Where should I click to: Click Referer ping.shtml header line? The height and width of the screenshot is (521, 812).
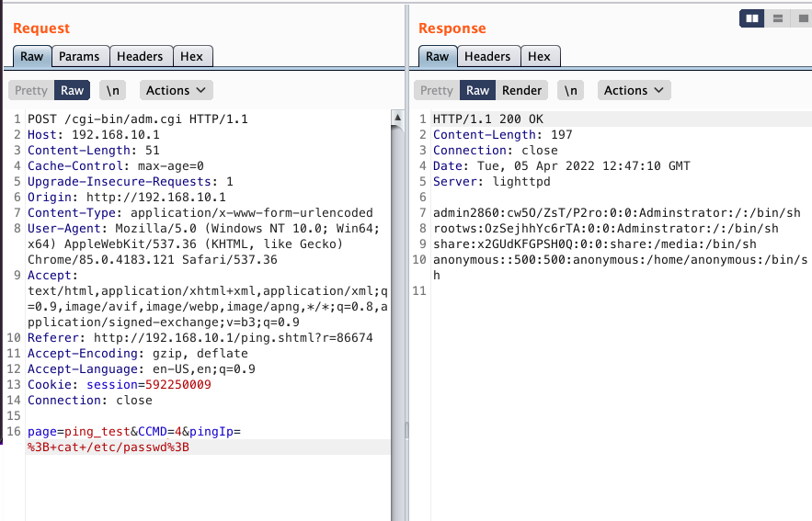pos(200,338)
